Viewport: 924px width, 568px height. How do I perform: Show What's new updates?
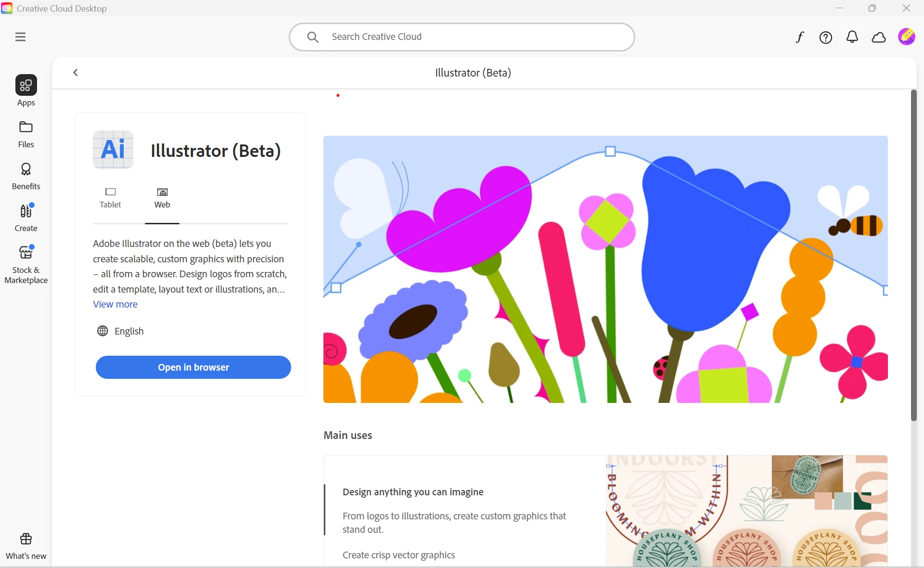(26, 545)
